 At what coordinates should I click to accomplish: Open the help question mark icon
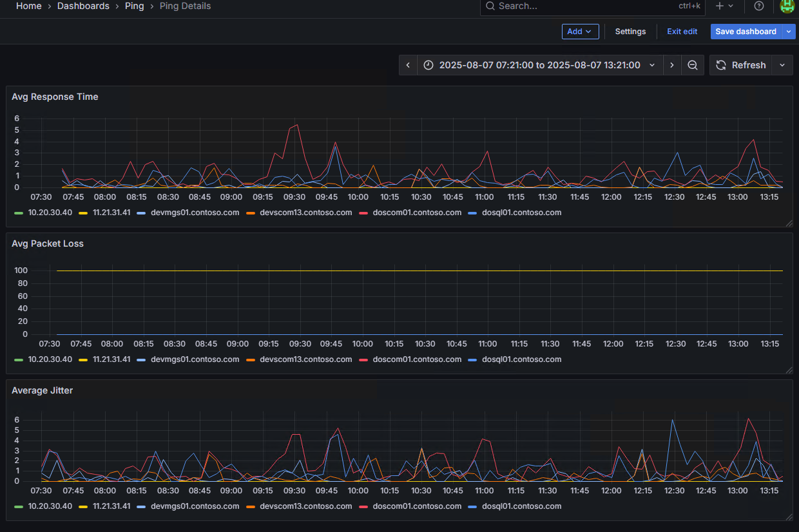759,6
